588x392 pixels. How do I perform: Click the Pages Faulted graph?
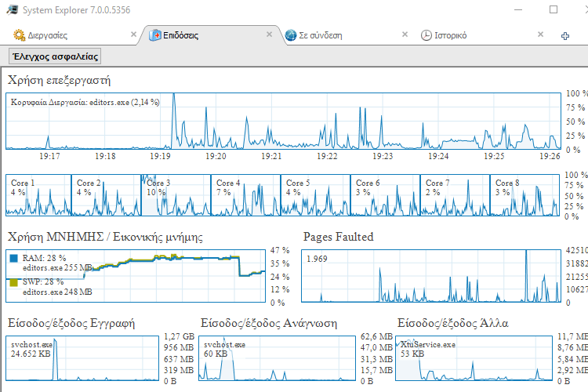430,277
